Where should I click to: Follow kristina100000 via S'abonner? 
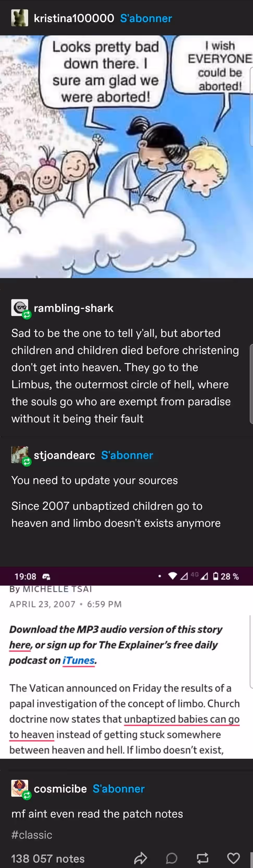pos(146,18)
